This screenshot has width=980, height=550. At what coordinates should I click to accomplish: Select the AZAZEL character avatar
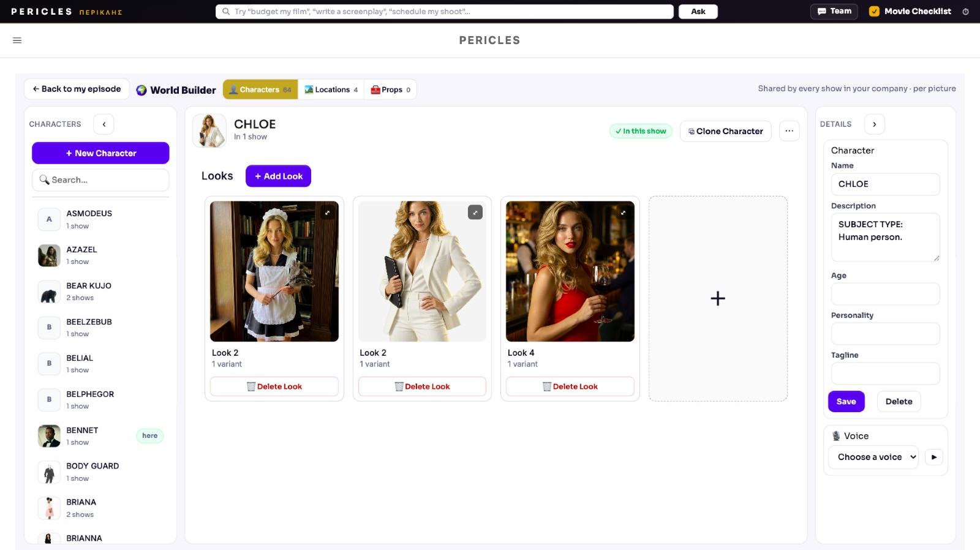(x=49, y=255)
